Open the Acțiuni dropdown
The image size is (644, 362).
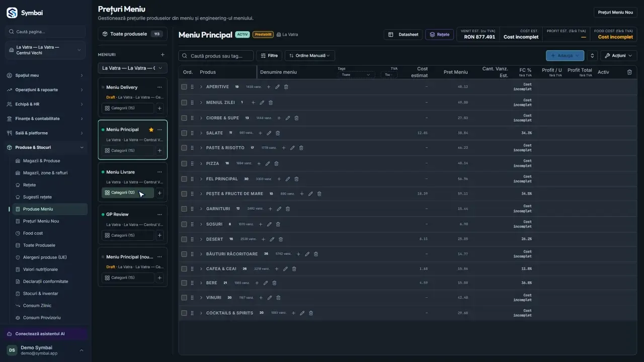click(618, 56)
